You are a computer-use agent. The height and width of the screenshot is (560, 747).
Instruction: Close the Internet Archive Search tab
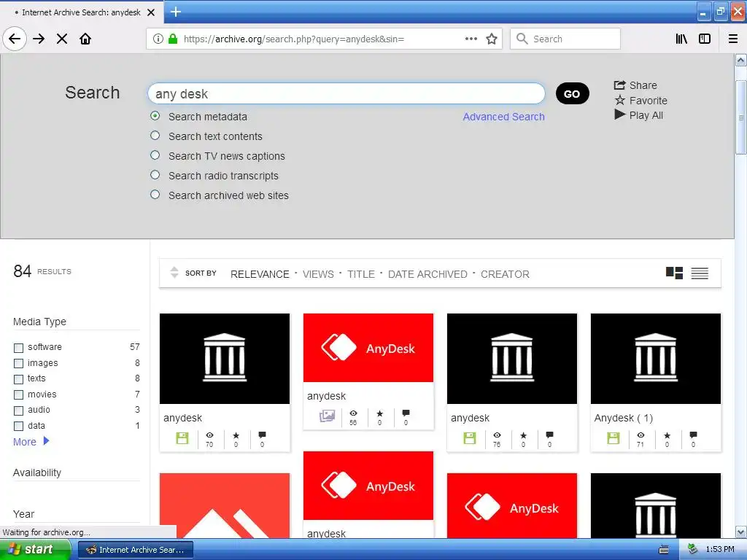151,12
